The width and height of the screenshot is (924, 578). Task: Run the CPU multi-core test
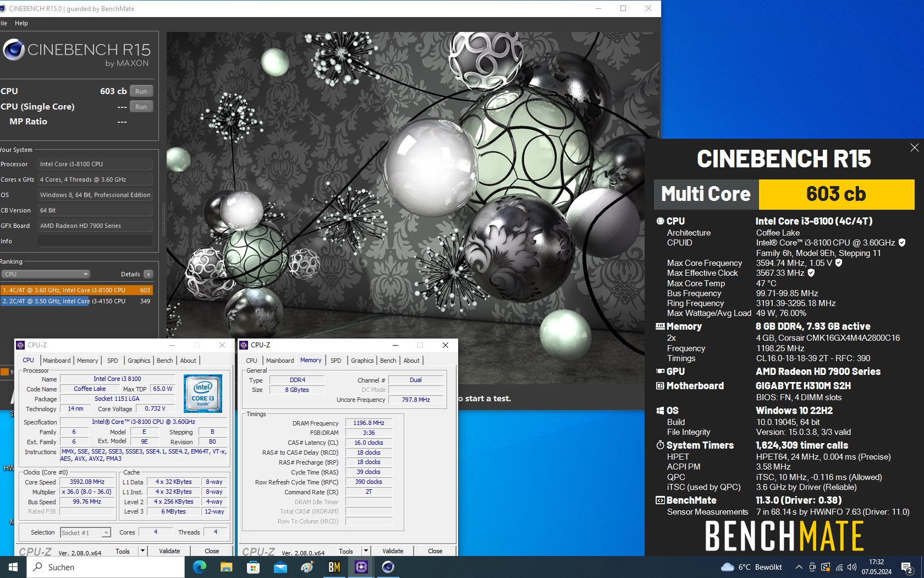pyautogui.click(x=141, y=91)
